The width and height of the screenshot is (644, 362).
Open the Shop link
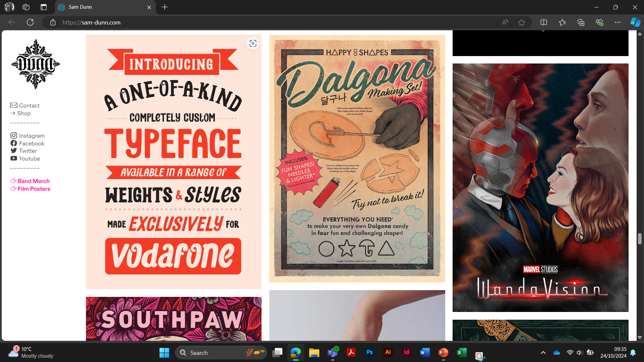20,113
